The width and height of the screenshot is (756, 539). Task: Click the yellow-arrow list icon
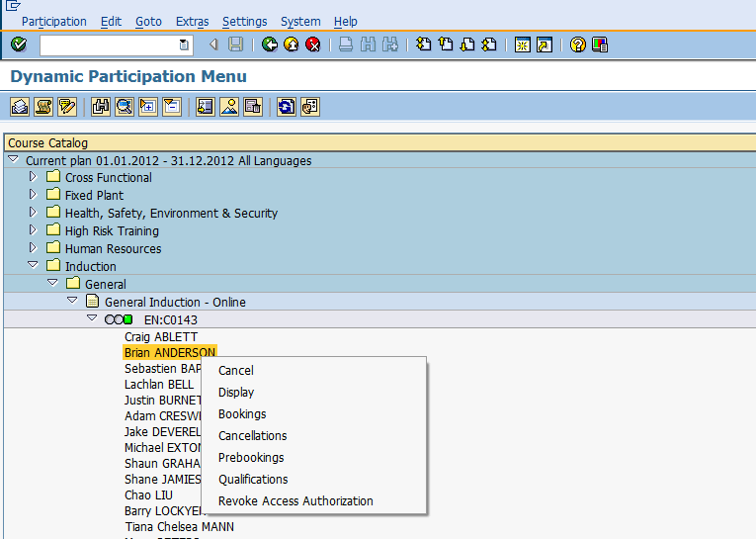coord(206,107)
